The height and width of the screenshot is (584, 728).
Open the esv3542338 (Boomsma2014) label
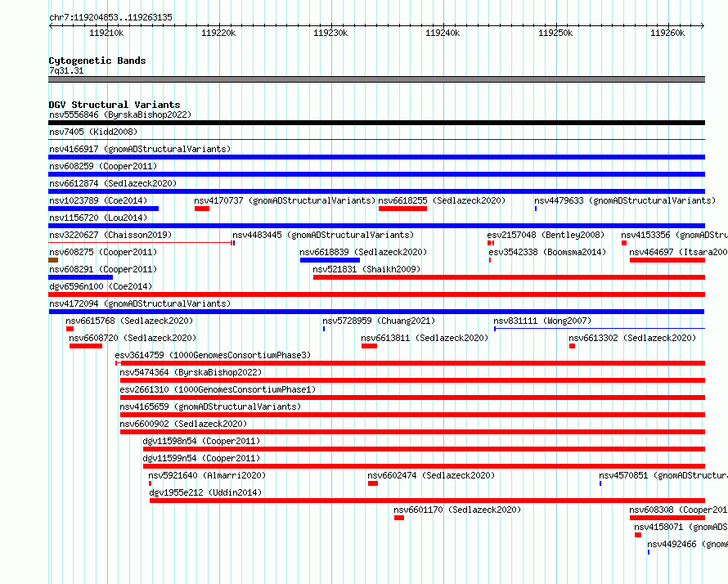pyautogui.click(x=547, y=252)
